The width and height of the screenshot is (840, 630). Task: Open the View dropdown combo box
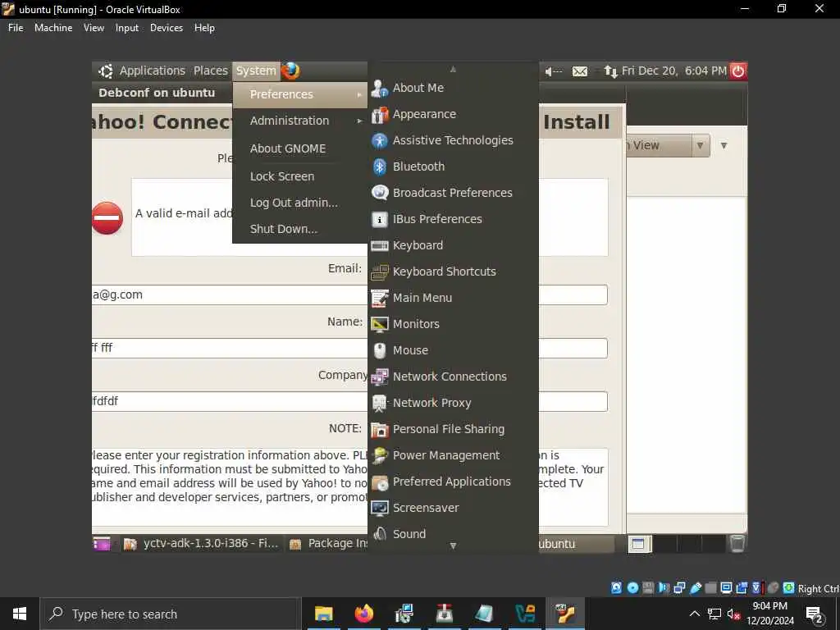pyautogui.click(x=668, y=146)
